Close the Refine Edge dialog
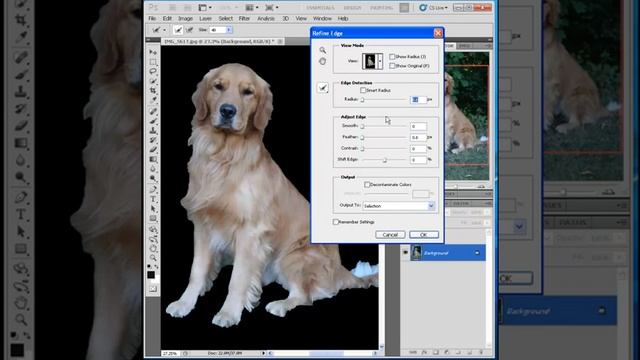 click(x=438, y=33)
